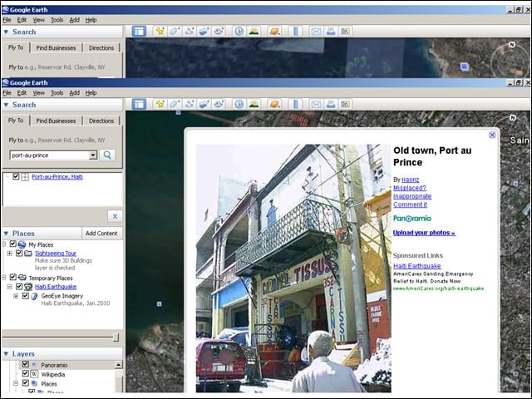Open Help menu in front window
Screen dimensions: 532x399
(91, 92)
